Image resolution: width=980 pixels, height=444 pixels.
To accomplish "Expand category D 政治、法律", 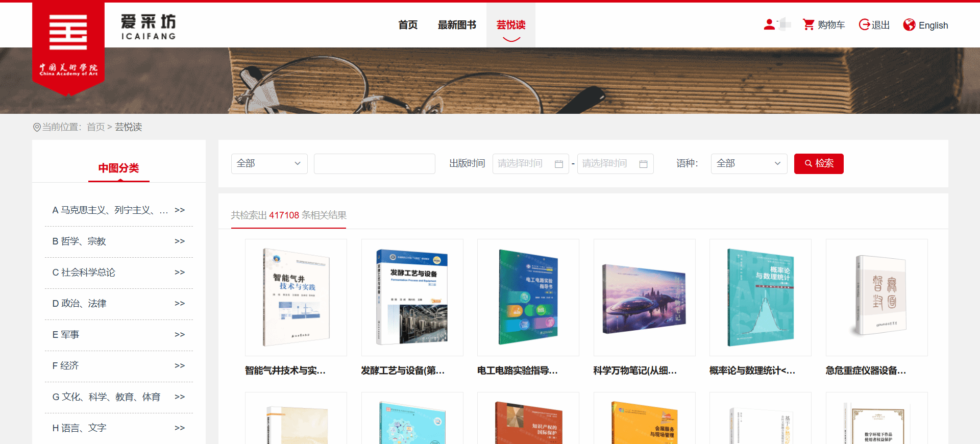I will [180, 304].
